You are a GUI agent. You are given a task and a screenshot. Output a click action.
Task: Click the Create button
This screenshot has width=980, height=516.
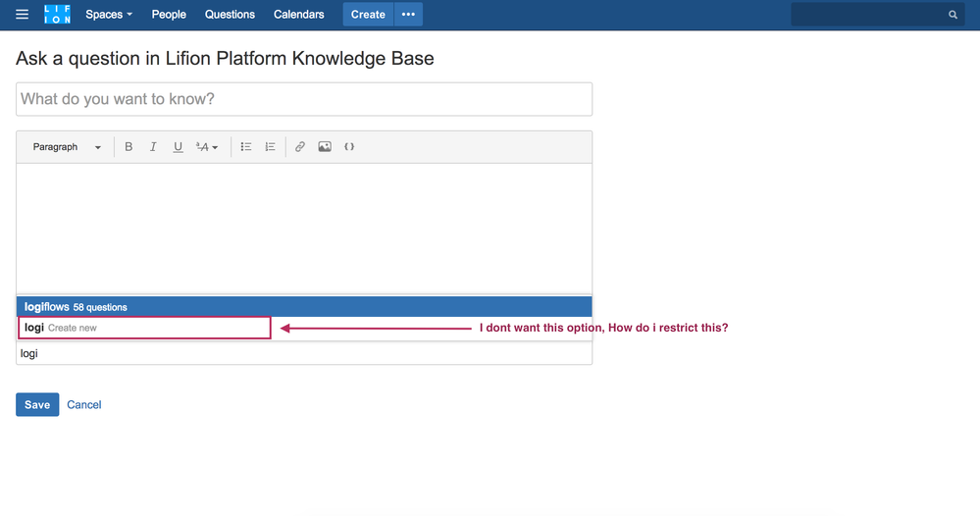(x=368, y=15)
